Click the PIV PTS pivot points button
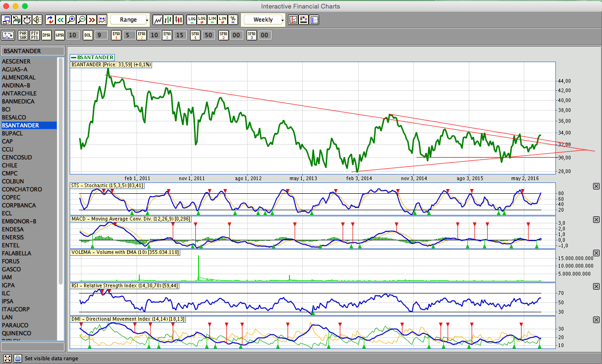Image resolution: width=602 pixels, height=364 pixels. tap(35, 35)
